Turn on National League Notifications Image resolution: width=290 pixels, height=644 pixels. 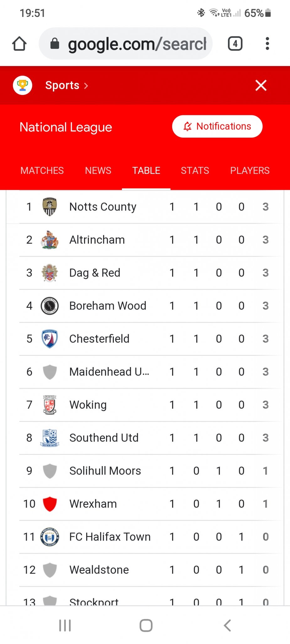(217, 126)
